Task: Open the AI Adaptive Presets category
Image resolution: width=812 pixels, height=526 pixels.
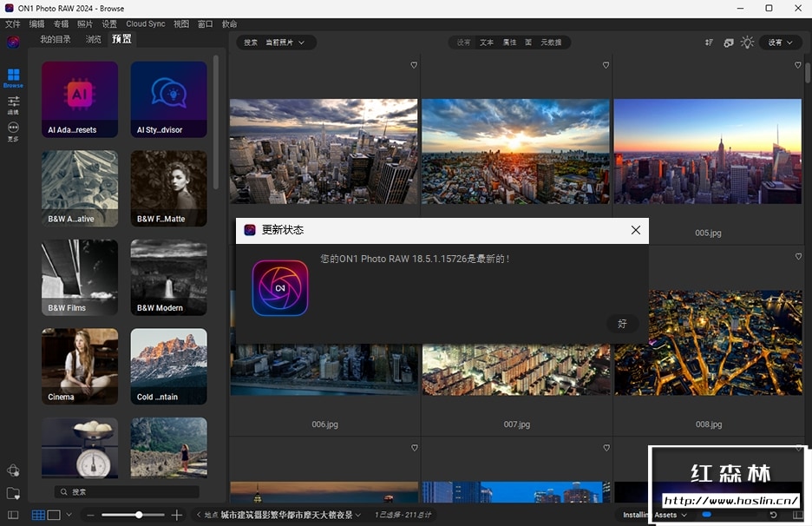Action: coord(80,100)
